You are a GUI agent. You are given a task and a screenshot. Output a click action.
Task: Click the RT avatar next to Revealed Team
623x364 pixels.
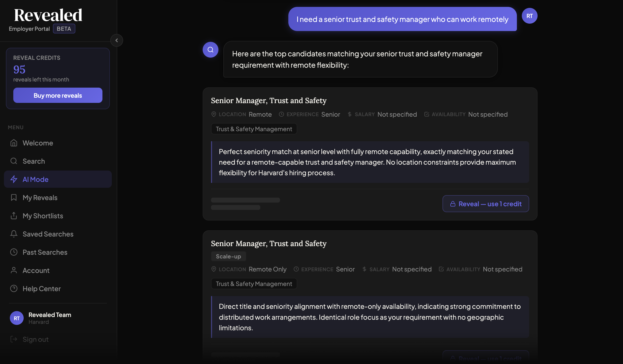click(x=16, y=318)
